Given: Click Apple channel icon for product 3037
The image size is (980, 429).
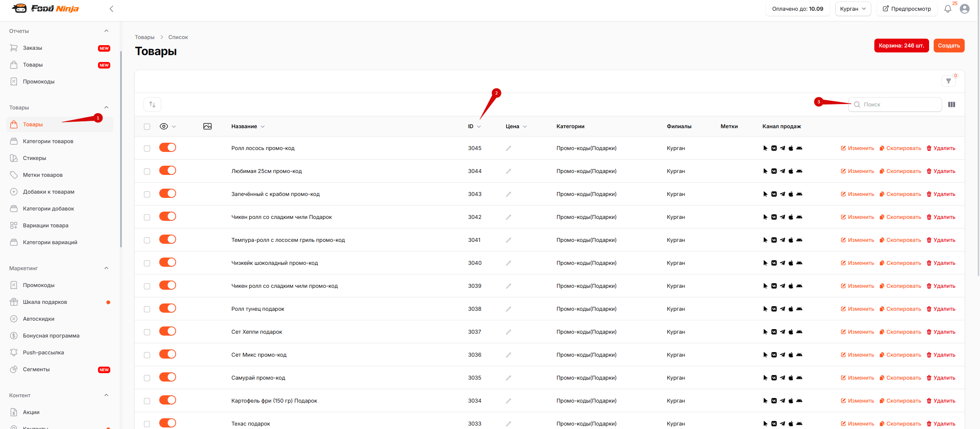Looking at the screenshot, I should [x=791, y=332].
